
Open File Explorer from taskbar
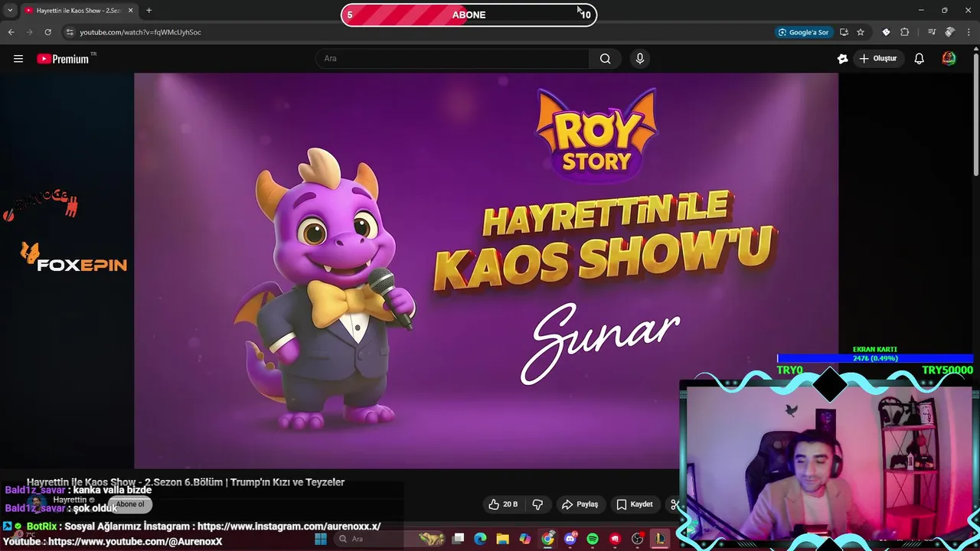tap(502, 539)
